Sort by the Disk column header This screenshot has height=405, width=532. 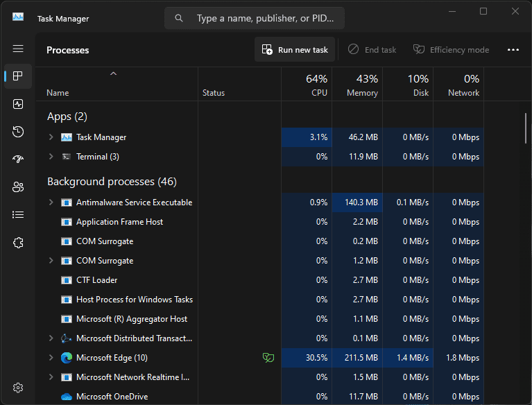[408, 84]
